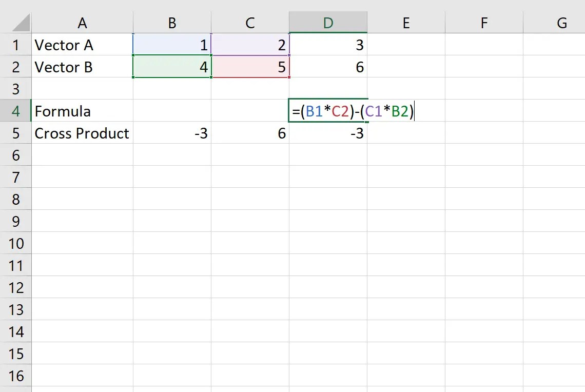585x392 pixels.
Task: Select column header B
Action: [x=172, y=23]
